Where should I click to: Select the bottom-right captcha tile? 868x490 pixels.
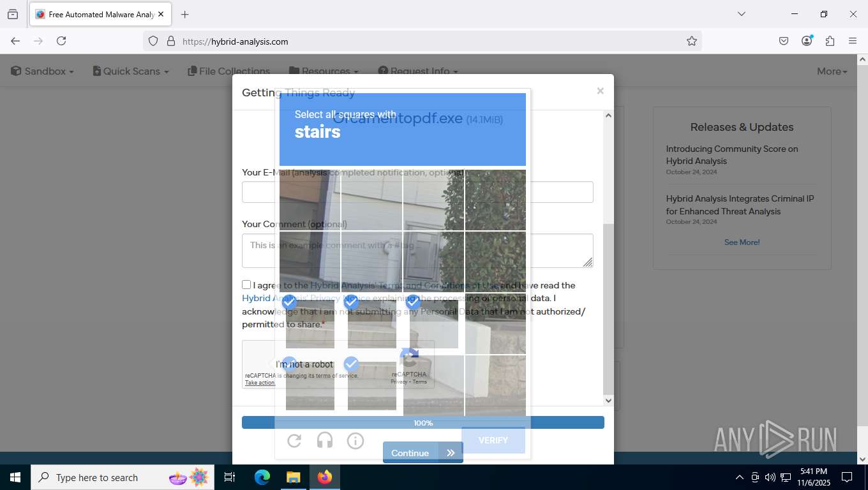click(496, 385)
